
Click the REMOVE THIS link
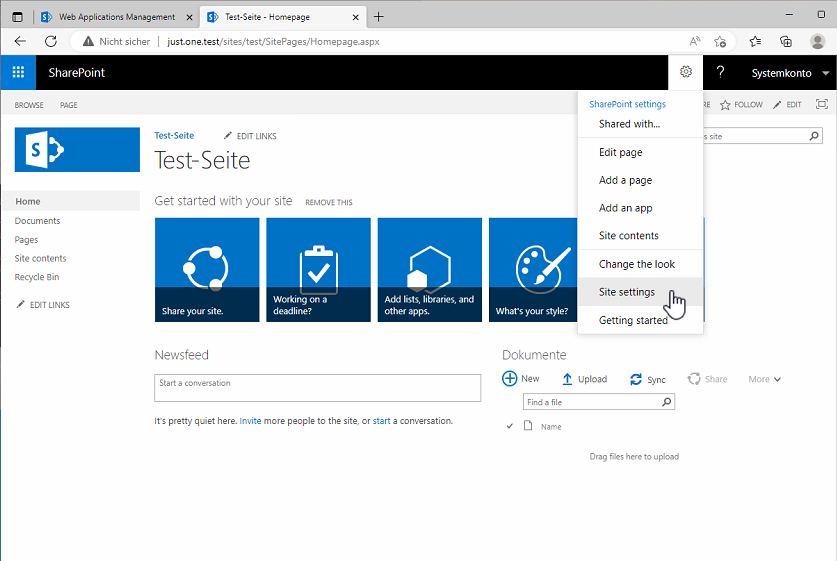point(329,202)
